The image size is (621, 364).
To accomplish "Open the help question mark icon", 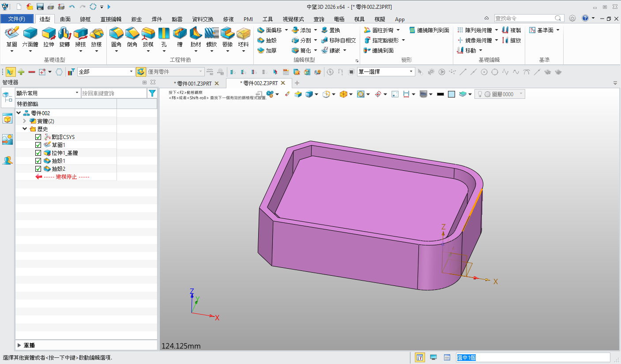I will (x=585, y=18).
